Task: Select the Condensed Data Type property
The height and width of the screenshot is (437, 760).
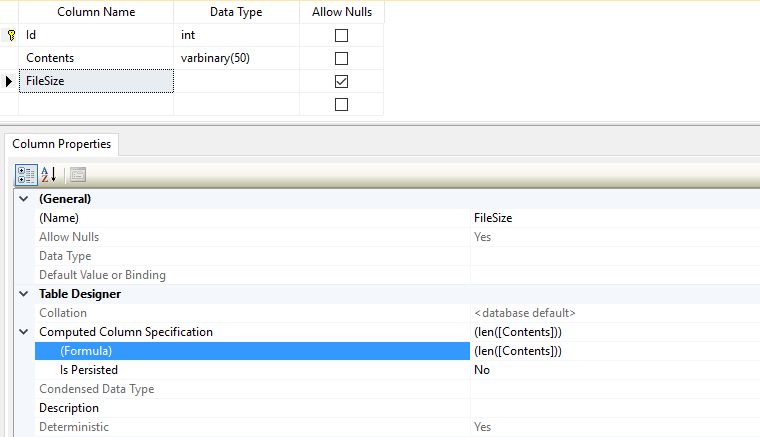Action: pos(397,389)
